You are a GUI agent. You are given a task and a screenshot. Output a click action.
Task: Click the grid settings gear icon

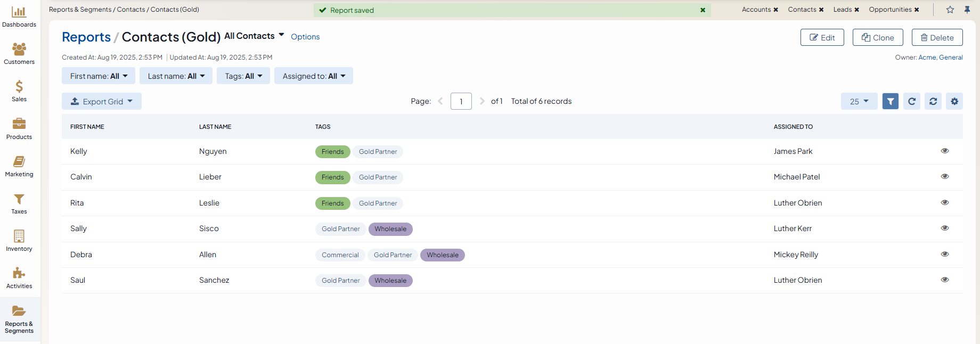(954, 101)
